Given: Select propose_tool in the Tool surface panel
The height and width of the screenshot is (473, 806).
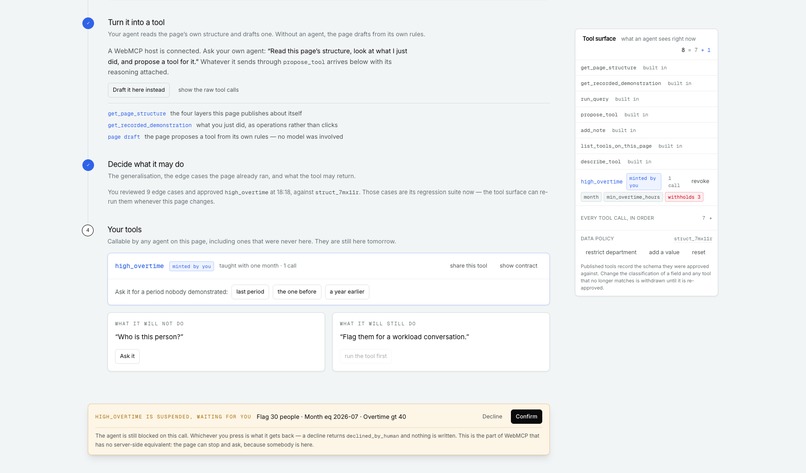Looking at the screenshot, I should point(599,115).
